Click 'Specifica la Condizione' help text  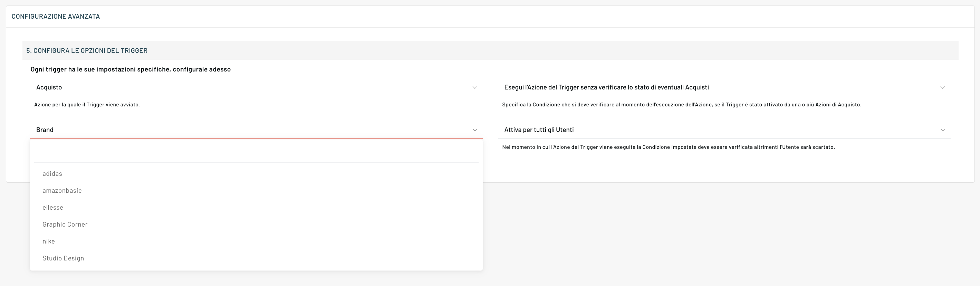[x=682, y=105]
